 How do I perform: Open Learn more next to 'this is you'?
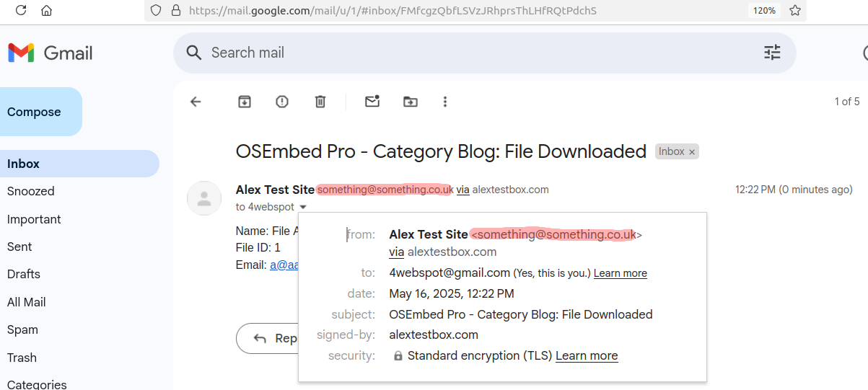tap(621, 273)
